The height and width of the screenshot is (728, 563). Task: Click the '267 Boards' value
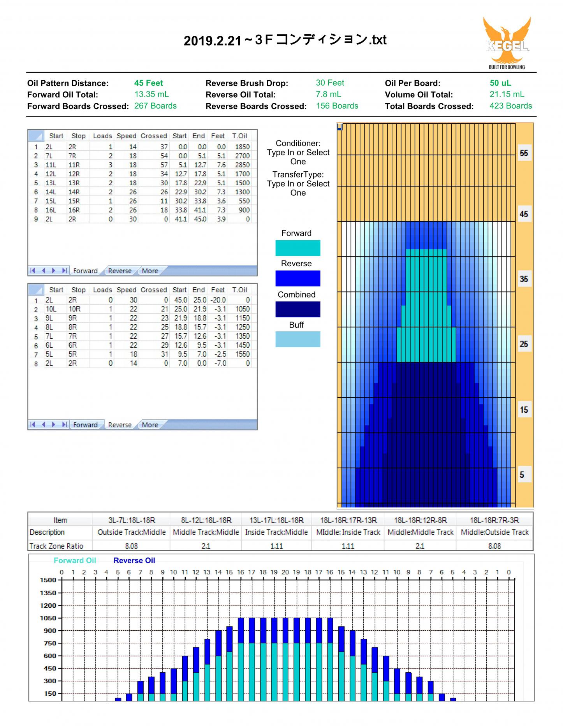[155, 106]
